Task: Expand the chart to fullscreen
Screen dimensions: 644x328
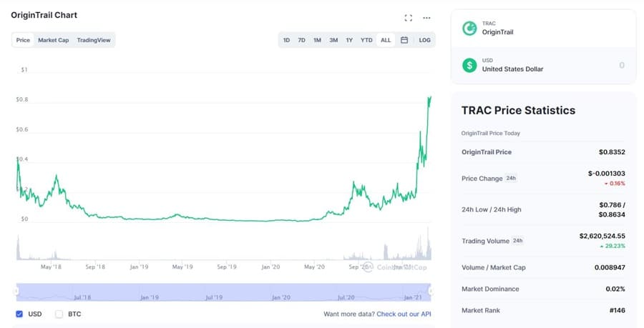Action: click(409, 17)
